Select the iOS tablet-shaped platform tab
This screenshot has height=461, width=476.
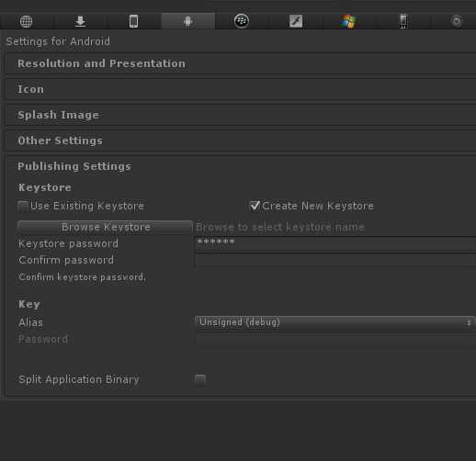click(x=134, y=21)
